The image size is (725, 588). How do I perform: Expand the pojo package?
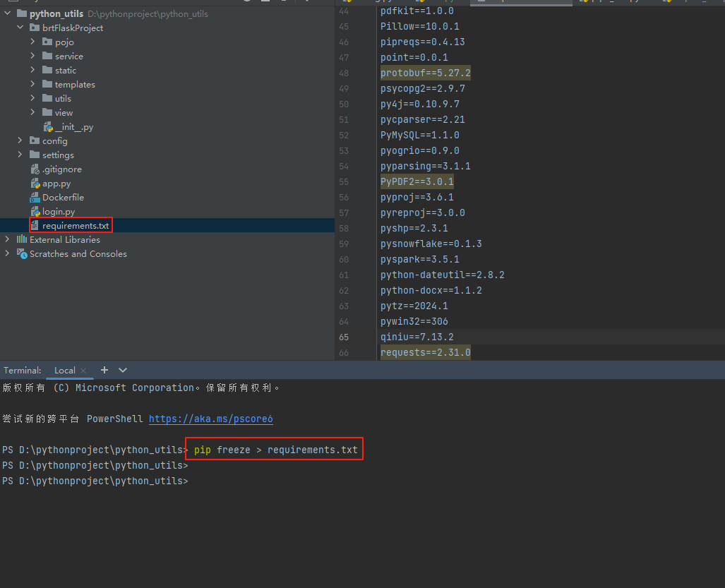pyautogui.click(x=31, y=42)
